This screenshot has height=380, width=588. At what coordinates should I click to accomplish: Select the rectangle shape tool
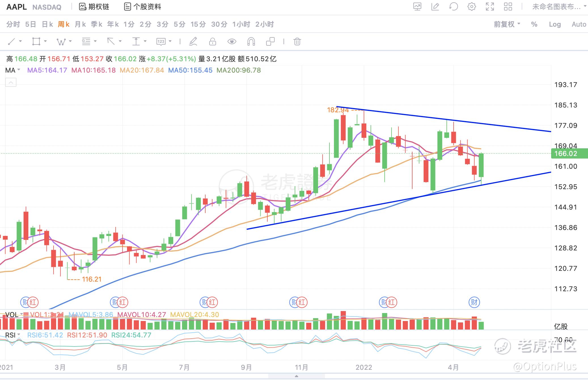36,42
